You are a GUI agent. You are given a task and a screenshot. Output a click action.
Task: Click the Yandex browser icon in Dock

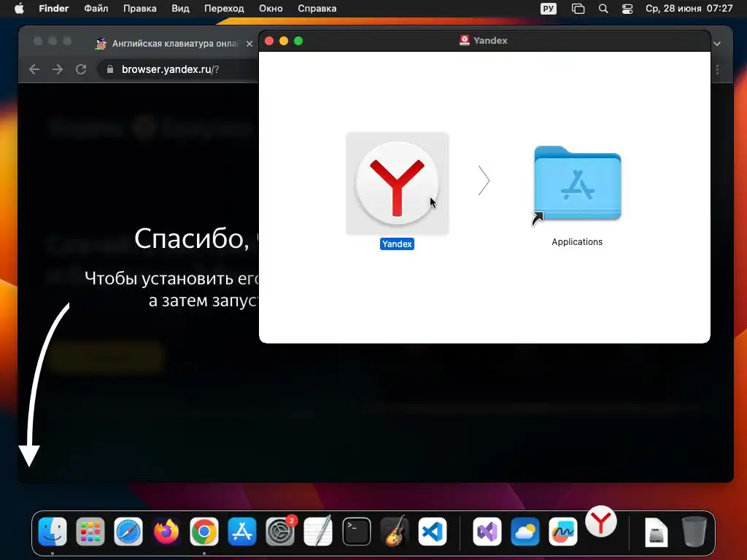(601, 521)
